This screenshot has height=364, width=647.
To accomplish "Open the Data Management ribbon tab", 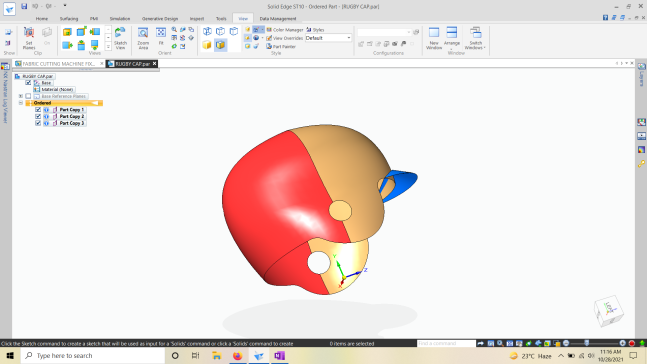I will (278, 19).
